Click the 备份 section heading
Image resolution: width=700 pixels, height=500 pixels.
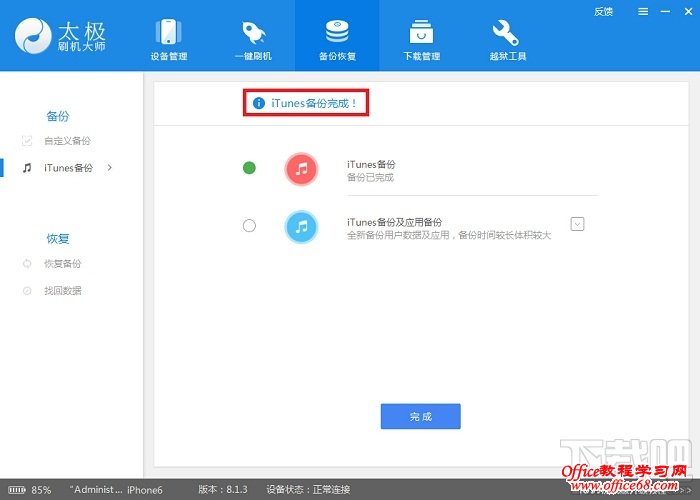[x=58, y=116]
